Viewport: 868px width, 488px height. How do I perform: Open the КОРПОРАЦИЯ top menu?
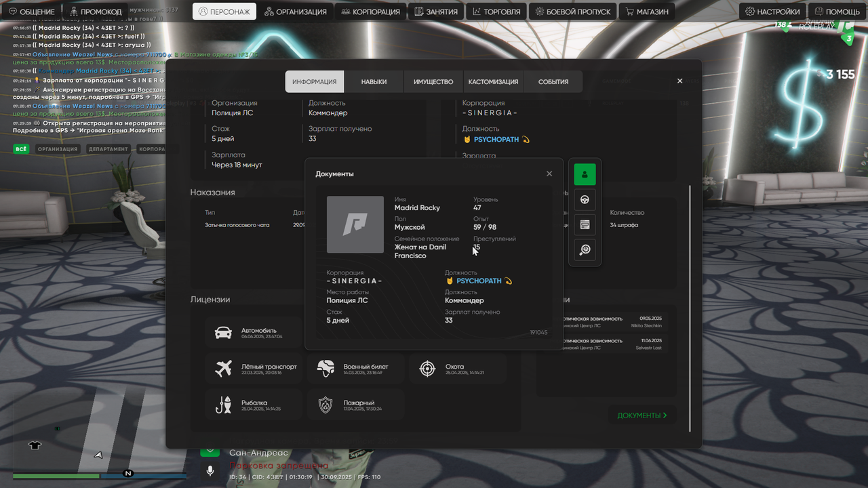pyautogui.click(x=372, y=12)
